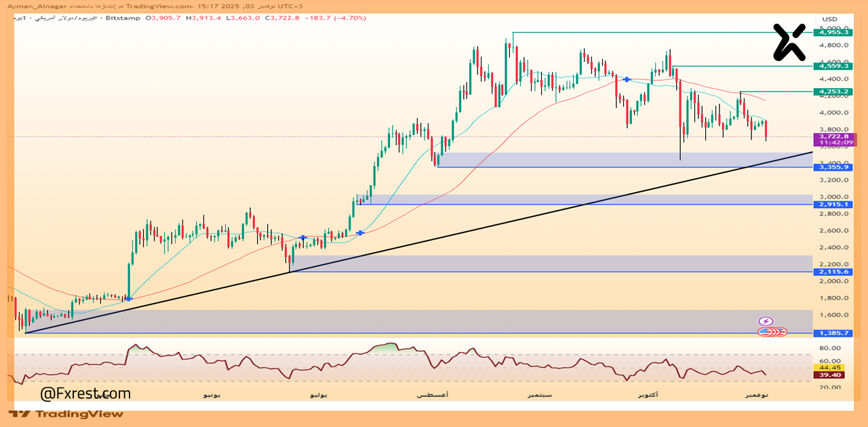The image size is (868, 427).
Task: Open the US flag economic events marker
Action: click(764, 331)
